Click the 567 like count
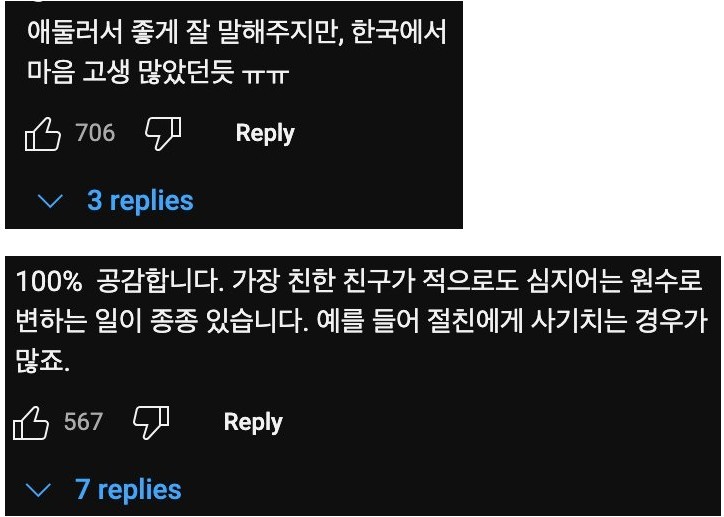The image size is (724, 517). click(x=84, y=423)
